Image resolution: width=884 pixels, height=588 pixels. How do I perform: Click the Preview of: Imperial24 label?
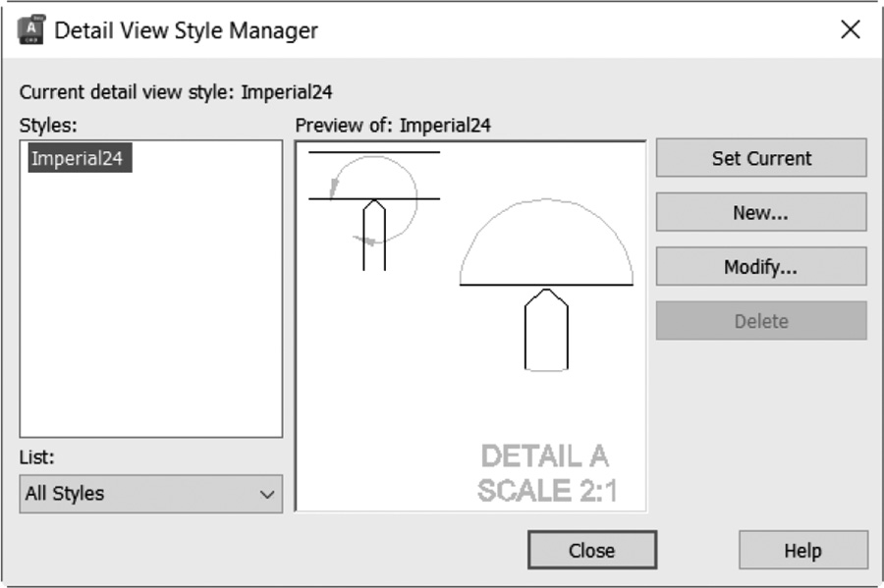coord(393,125)
